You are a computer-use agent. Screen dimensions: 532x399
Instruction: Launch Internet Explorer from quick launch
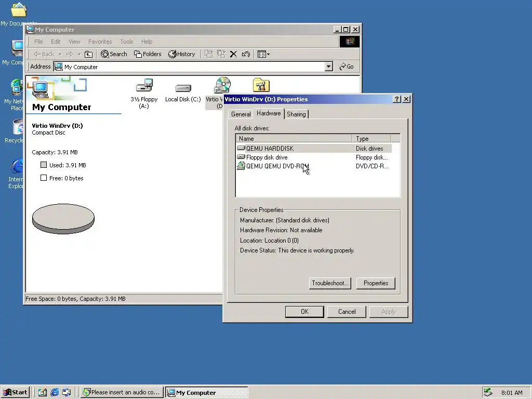coord(55,392)
